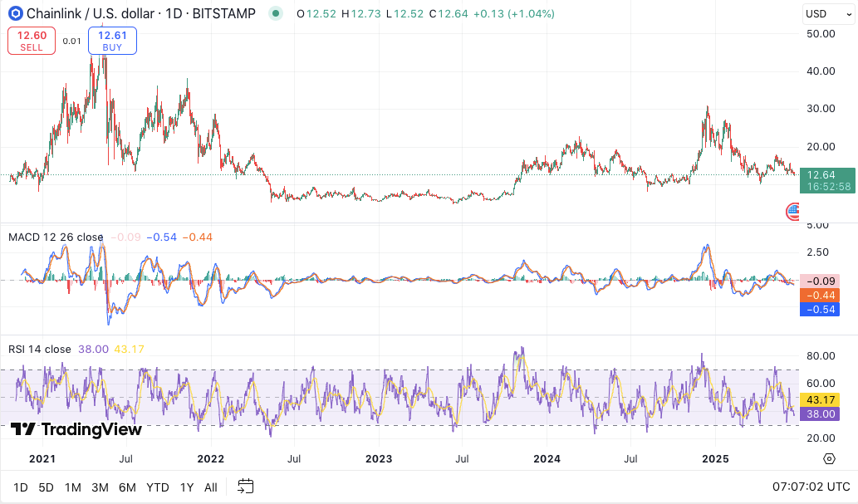Click the +0.13 (+1.04%) change value
858x504 pixels.
514,13
